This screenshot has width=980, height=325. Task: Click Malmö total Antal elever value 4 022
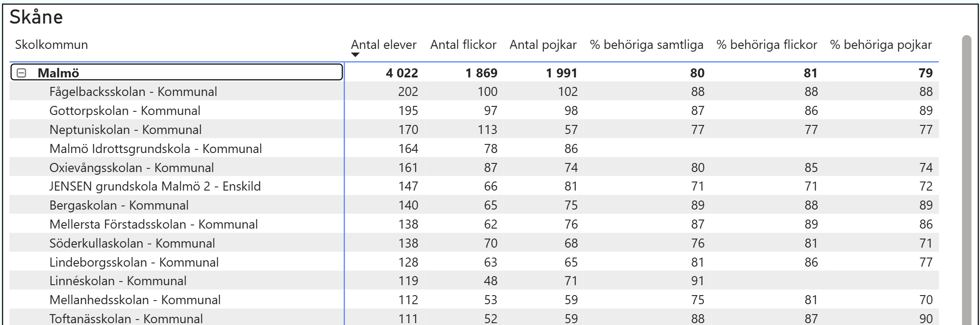click(x=402, y=73)
